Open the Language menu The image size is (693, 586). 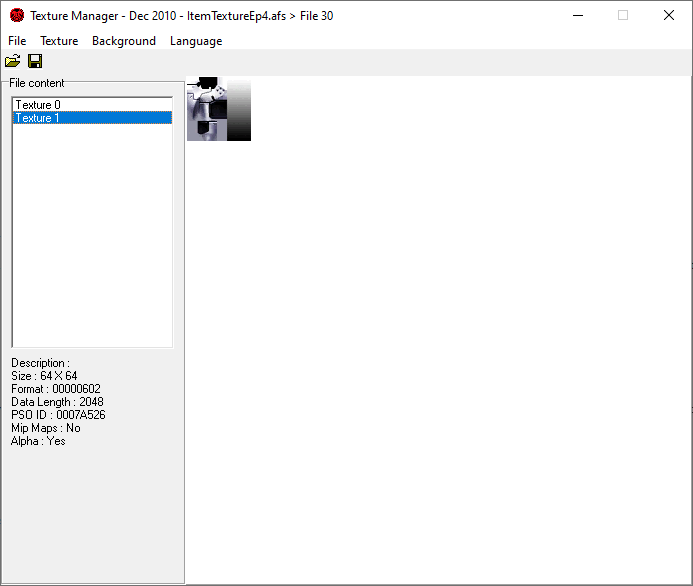196,41
